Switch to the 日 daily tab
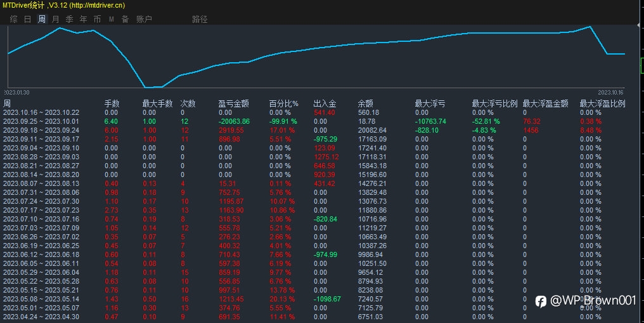Image resolution: width=644 pixels, height=323 pixels. 27,19
